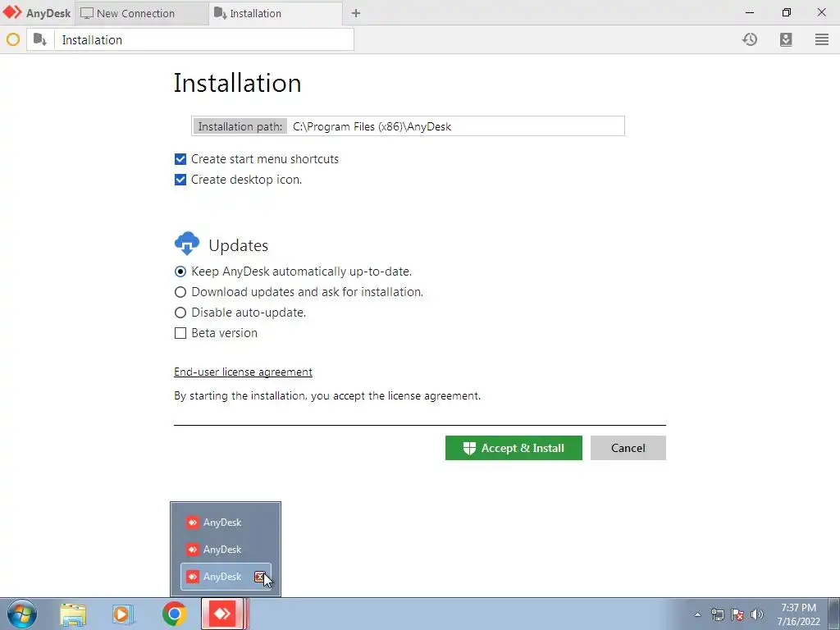Show hidden system tray icons arrow
This screenshot has height=630, width=840.
pos(697,614)
